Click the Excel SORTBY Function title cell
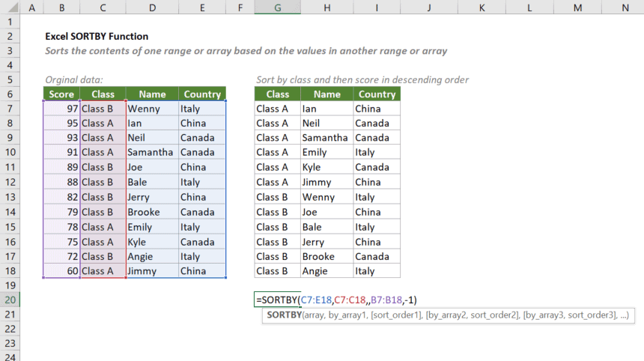Viewport: 644px width, 361px height. [97, 36]
